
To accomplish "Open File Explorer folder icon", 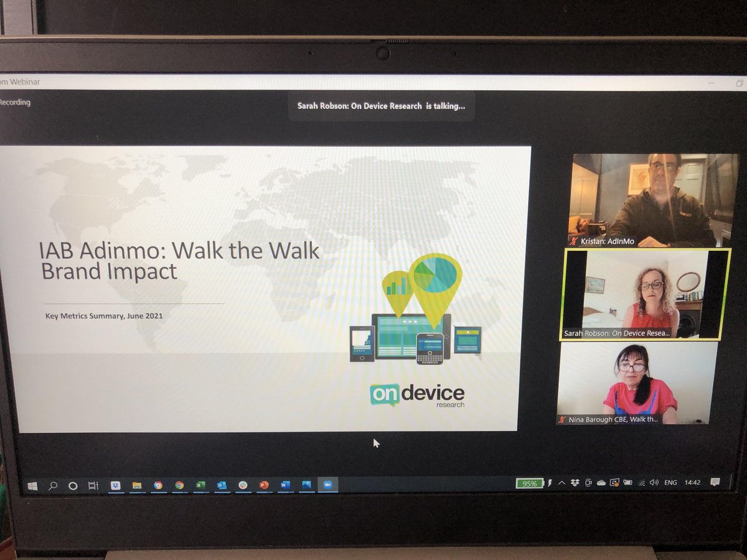I will pyautogui.click(x=136, y=485).
